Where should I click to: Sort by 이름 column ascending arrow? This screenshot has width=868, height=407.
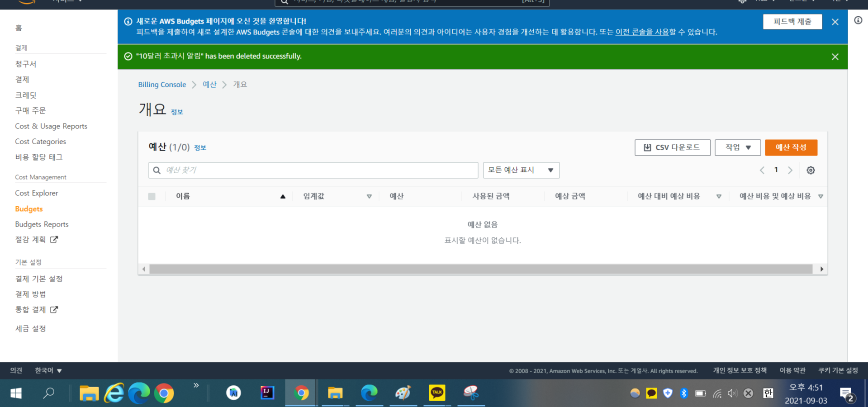tap(283, 196)
